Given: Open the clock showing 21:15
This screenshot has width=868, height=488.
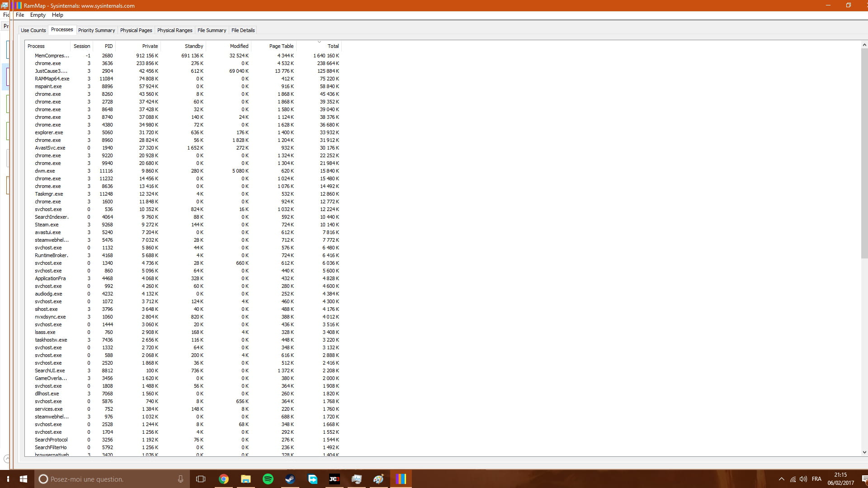Looking at the screenshot, I should point(840,479).
